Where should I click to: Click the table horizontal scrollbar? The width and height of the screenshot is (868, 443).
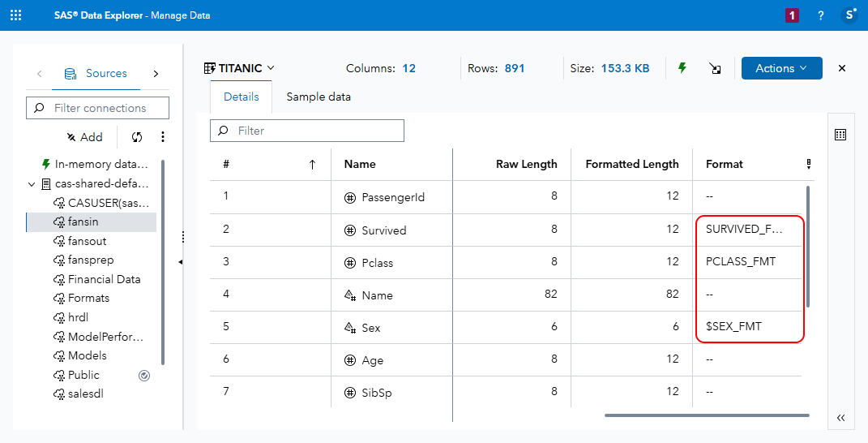point(707,415)
